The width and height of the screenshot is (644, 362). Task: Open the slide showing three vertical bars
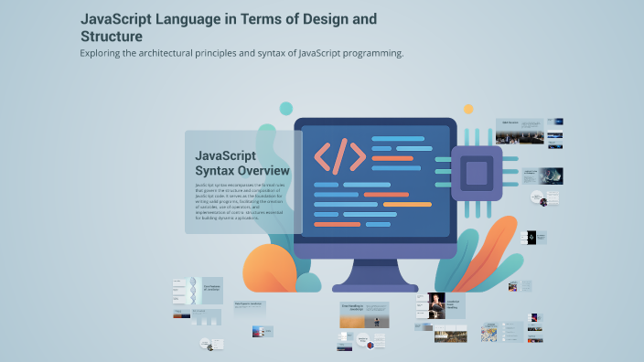(207, 317)
